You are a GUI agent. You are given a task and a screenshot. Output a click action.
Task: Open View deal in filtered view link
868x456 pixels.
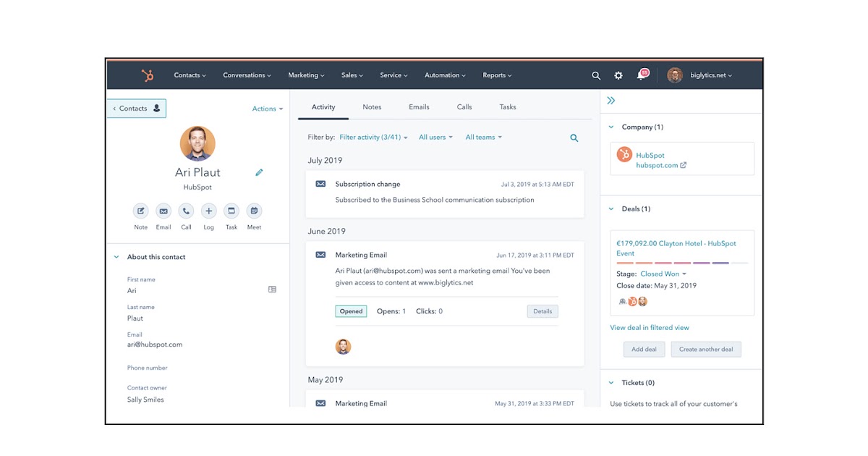click(650, 328)
